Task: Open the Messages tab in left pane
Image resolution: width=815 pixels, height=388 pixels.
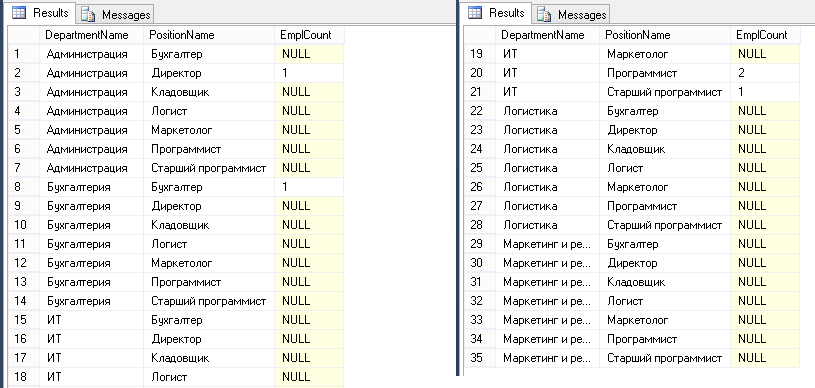Action: (115, 15)
